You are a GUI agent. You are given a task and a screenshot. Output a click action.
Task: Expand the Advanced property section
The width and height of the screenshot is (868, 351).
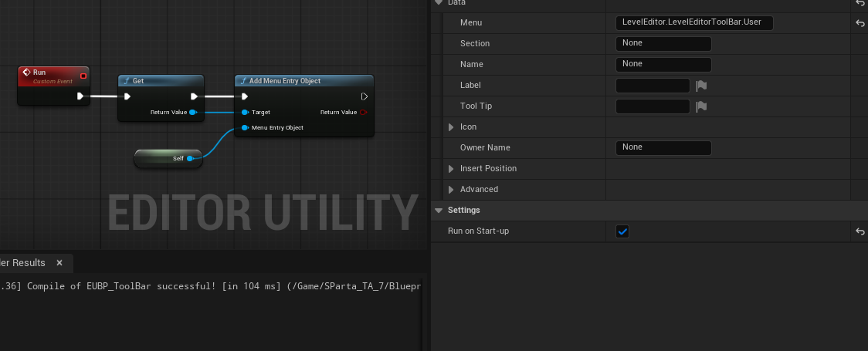[451, 190]
